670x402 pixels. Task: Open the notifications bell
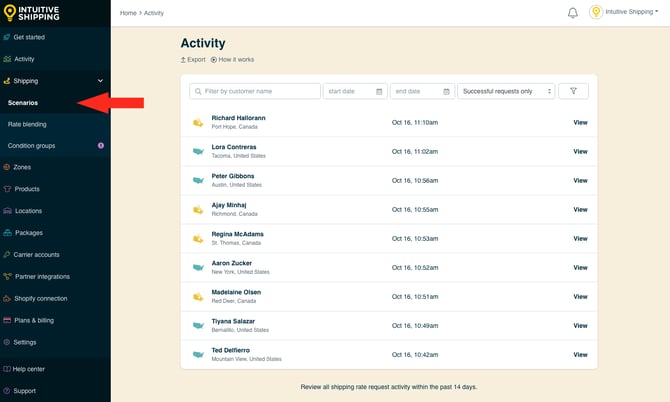[573, 13]
